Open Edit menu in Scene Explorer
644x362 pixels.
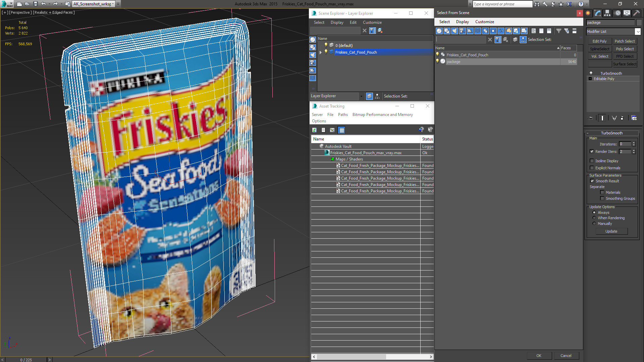[x=353, y=22]
